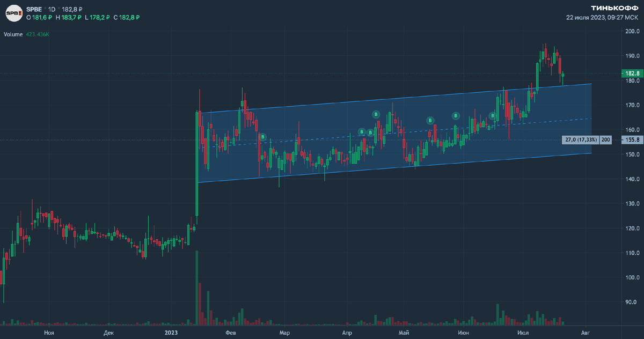Click the 170.0 price axis label
This screenshot has height=339, width=644.
[632, 105]
